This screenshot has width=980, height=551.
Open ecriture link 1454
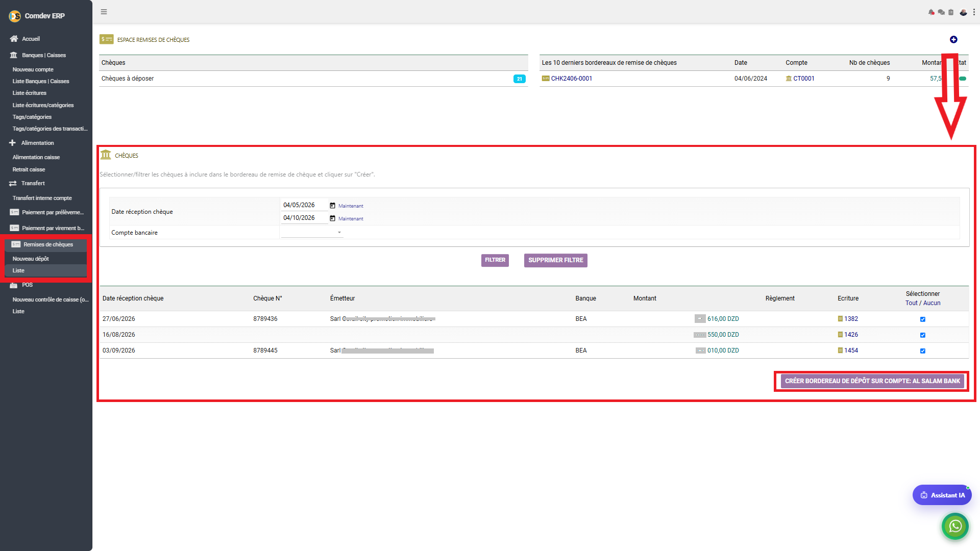[851, 350]
